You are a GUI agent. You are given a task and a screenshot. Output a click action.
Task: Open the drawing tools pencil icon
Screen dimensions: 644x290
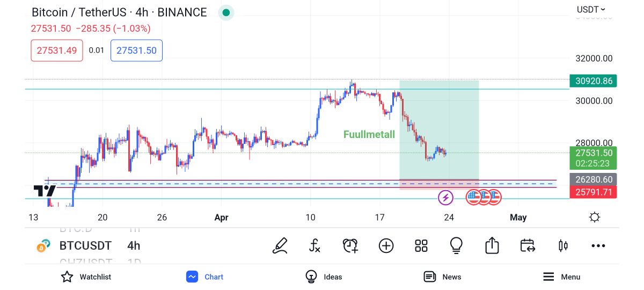click(280, 246)
